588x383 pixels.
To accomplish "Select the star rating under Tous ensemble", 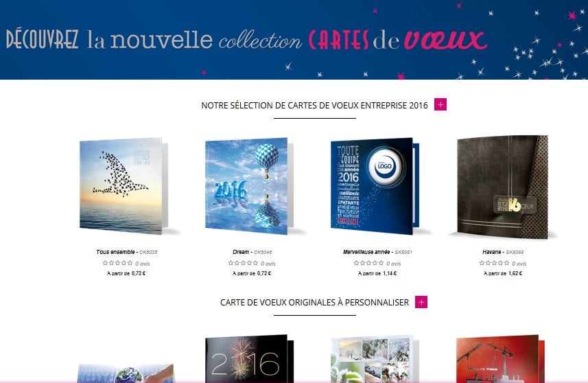I will coord(118,263).
